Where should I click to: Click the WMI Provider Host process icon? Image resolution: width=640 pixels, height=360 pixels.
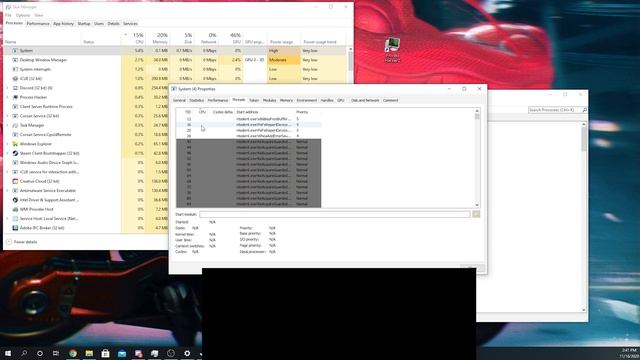tap(15, 209)
